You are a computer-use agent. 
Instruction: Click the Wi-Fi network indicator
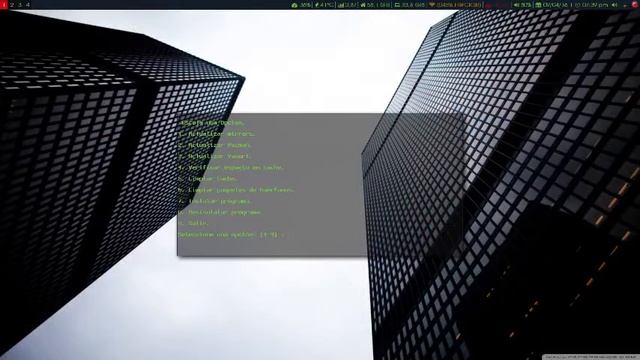point(455,5)
